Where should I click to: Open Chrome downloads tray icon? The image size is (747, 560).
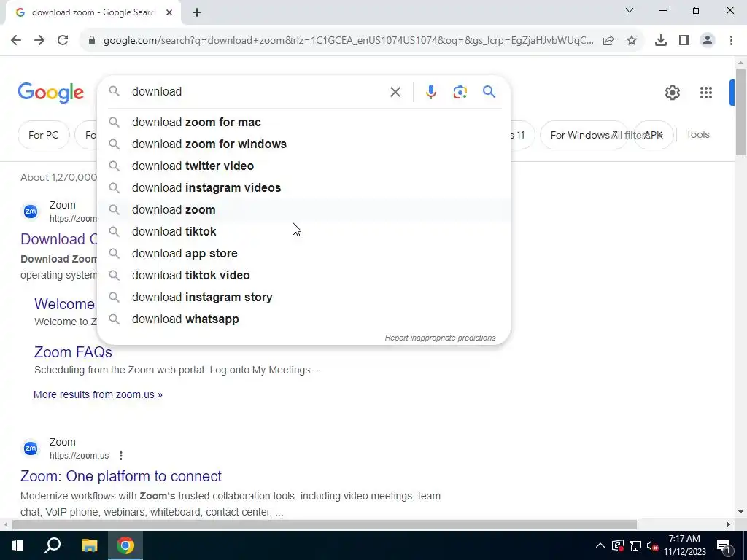[x=661, y=41]
